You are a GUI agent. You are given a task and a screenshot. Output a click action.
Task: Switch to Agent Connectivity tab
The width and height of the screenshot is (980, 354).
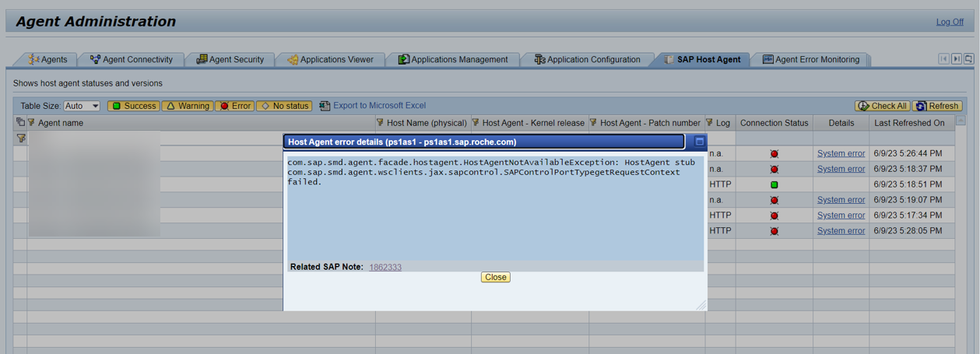131,59
